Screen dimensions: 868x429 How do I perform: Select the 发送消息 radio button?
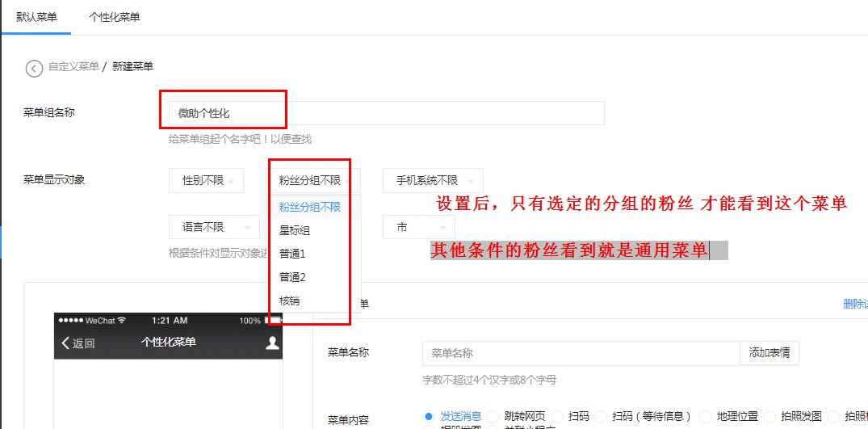click(429, 416)
